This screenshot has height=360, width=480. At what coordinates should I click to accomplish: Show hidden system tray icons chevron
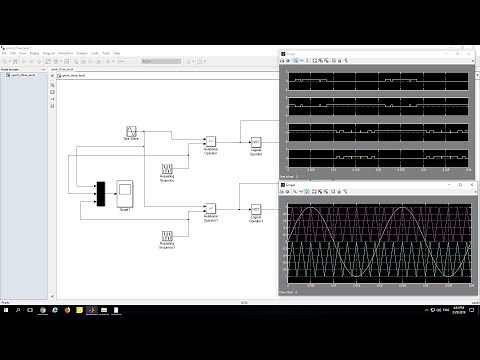pyautogui.click(x=426, y=310)
